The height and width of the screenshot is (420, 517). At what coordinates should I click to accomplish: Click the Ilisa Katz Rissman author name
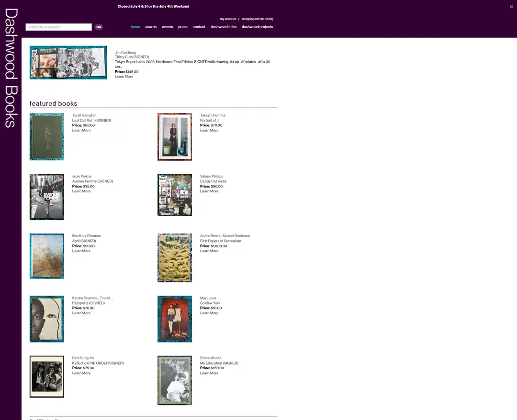[x=86, y=236]
